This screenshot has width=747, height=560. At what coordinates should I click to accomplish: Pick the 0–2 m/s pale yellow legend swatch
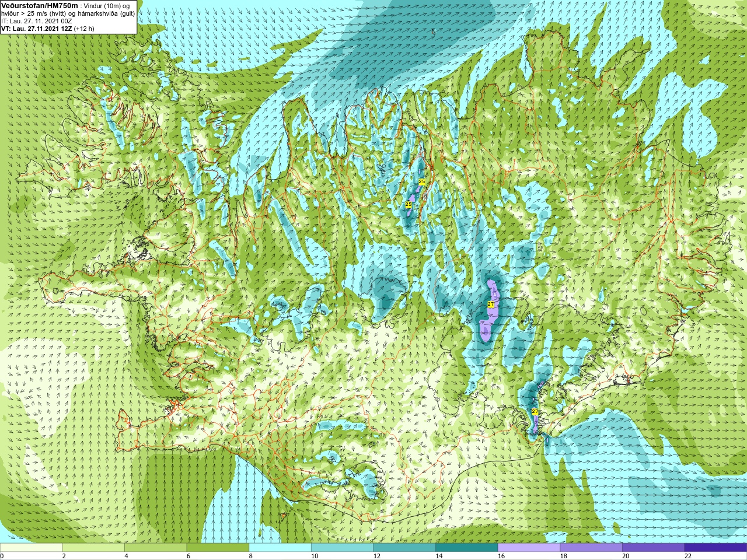click(x=31, y=548)
